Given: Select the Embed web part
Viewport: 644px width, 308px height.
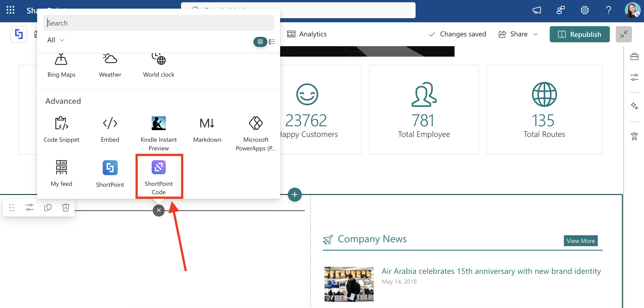Looking at the screenshot, I should (x=110, y=129).
